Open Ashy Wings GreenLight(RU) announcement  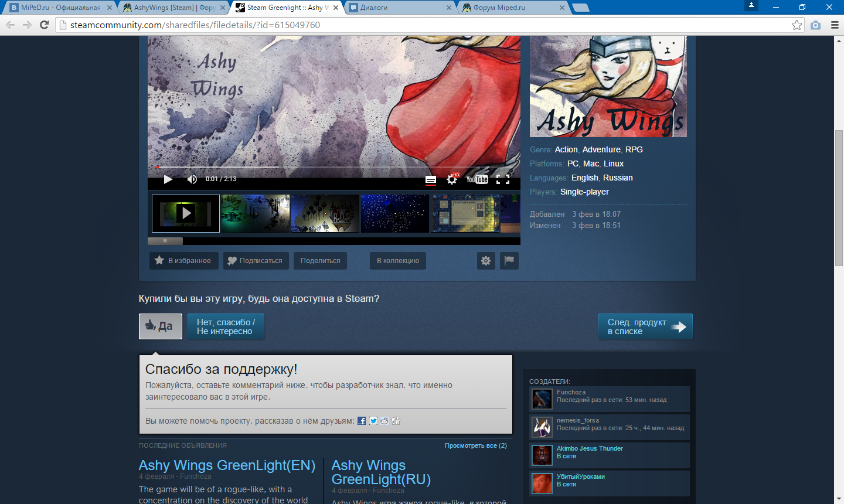tap(381, 472)
